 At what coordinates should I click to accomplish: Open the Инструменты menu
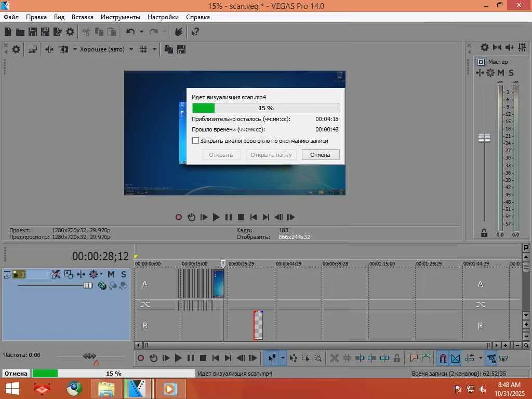click(121, 17)
